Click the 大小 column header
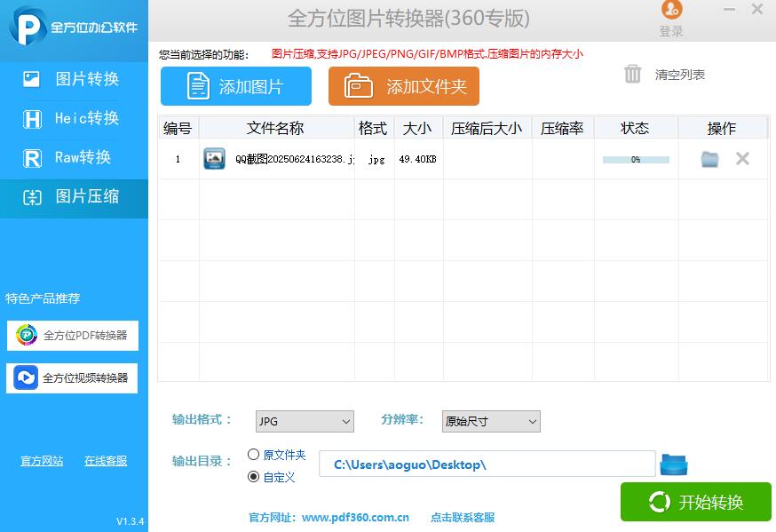 click(x=418, y=128)
